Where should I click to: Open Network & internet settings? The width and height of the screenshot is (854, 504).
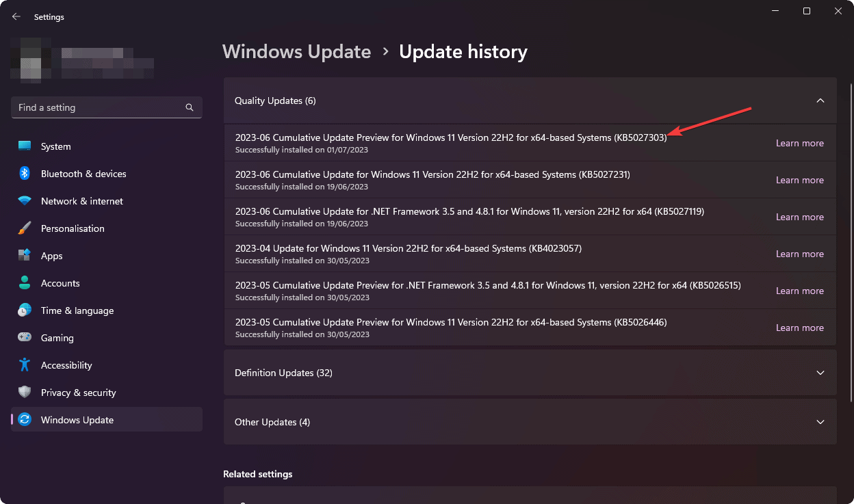click(x=81, y=200)
